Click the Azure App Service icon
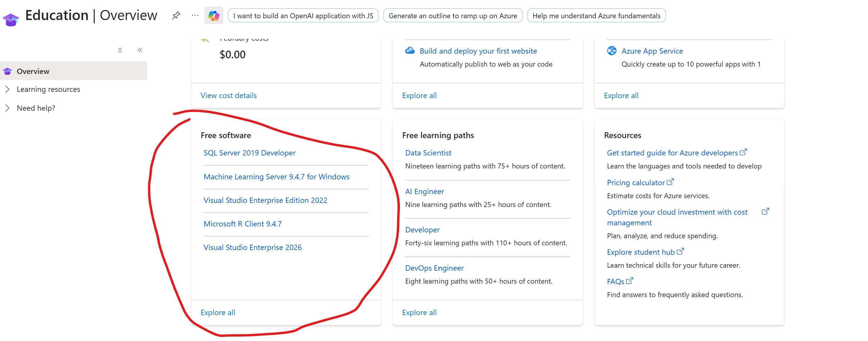The height and width of the screenshot is (341, 868). pos(612,51)
